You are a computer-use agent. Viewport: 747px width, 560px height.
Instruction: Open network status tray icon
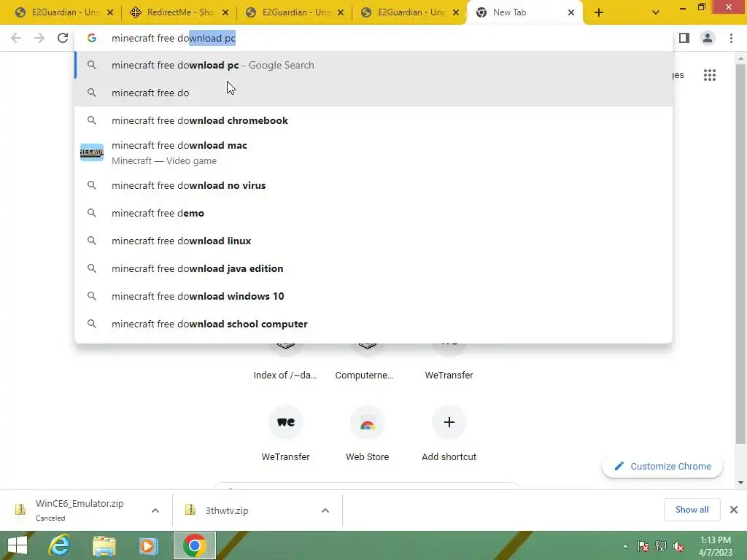coord(661,546)
